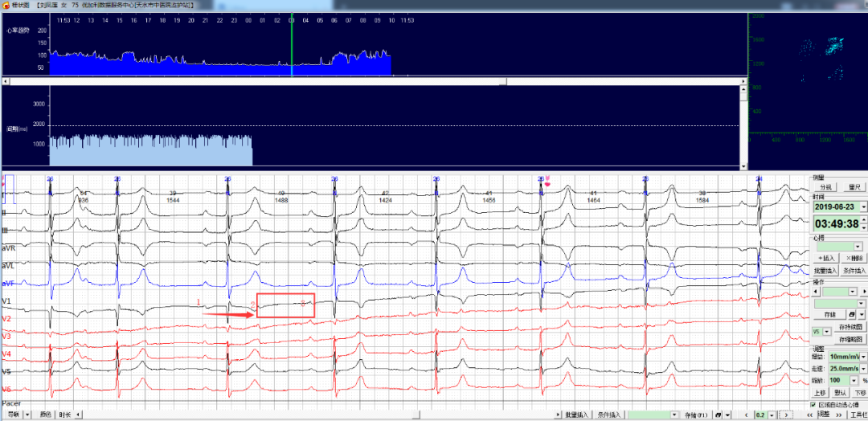The image size is (868, 421).
Task: Open the second wide dropdown under 操作
Action: pyautogui.click(x=861, y=303)
